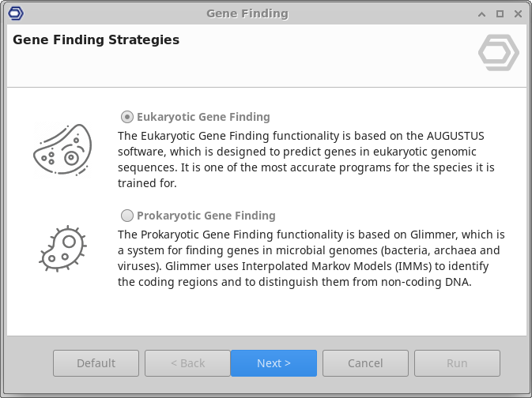Proceed with the Next button

[x=274, y=363]
